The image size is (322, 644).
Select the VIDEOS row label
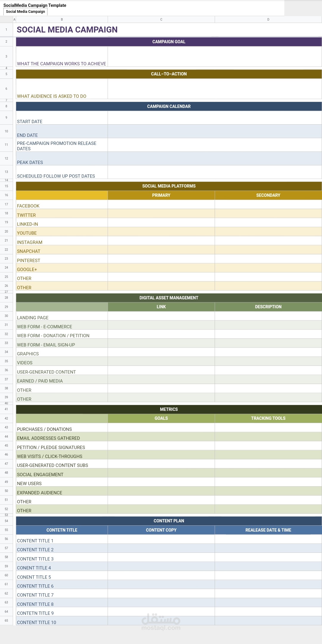62,361
